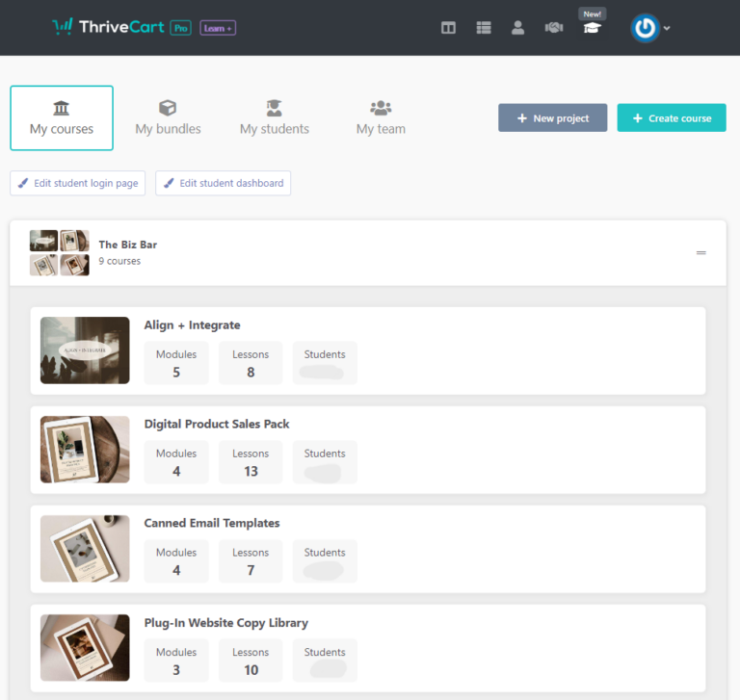Click the Learn graduation cap icon
The image size is (740, 700).
[592, 28]
